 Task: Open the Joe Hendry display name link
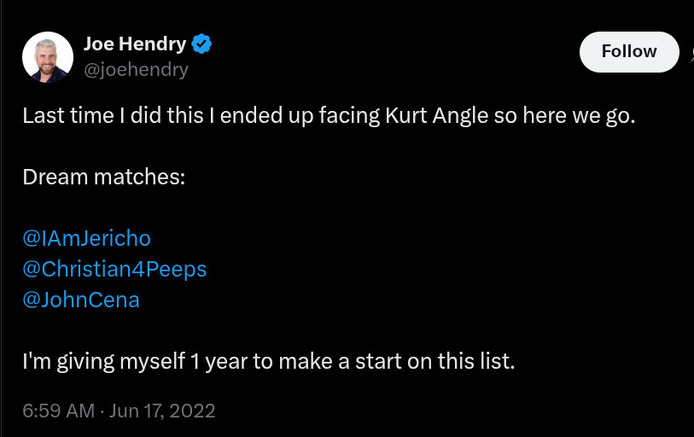134,44
